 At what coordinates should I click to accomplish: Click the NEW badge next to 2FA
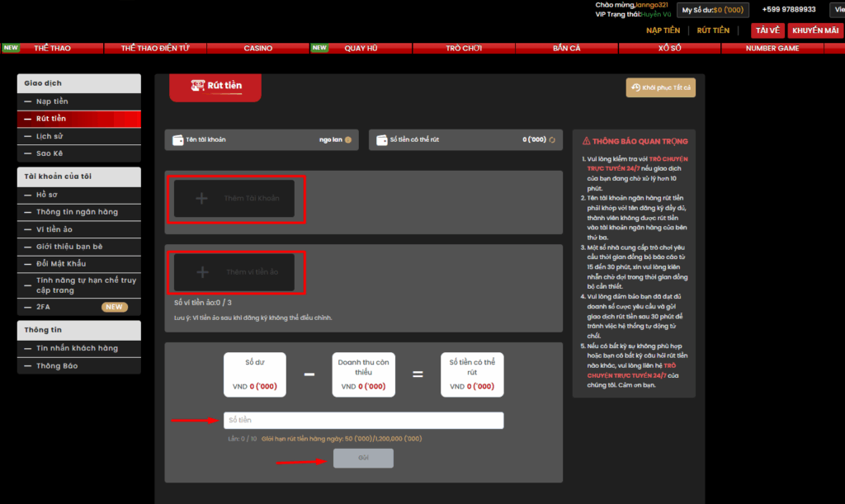114,307
